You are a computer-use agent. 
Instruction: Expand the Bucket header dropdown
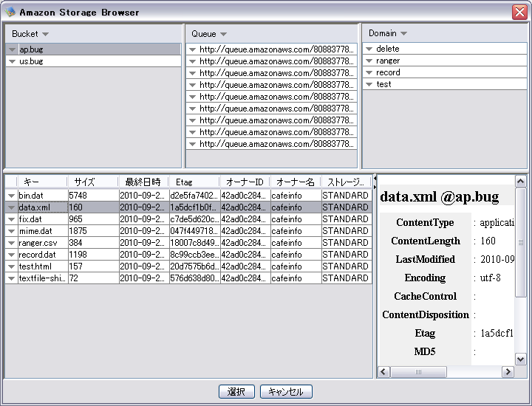pyautogui.click(x=45, y=34)
